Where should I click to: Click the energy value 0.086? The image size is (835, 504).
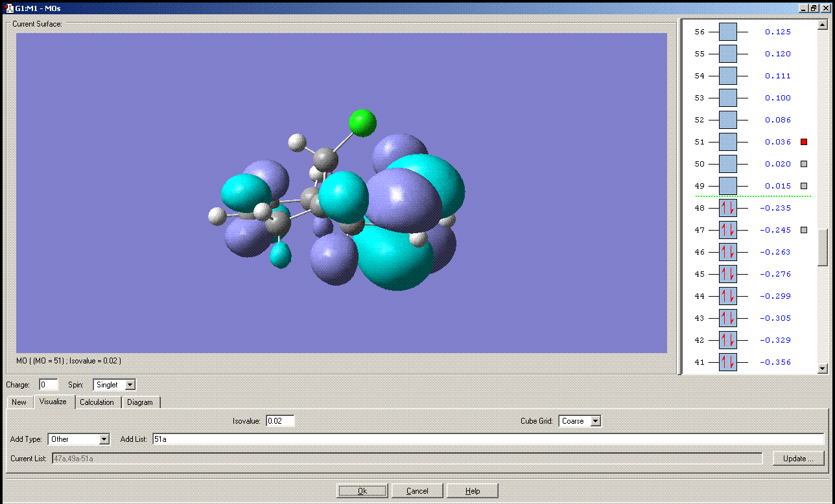778,120
